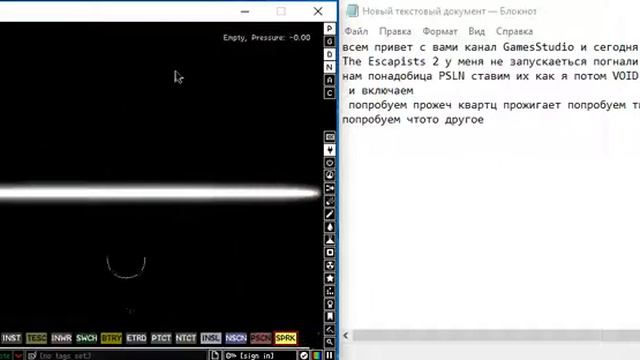Viewport: 640px width, 360px height.
Task: Open the Walls category in the side menu
Action: 330,137
